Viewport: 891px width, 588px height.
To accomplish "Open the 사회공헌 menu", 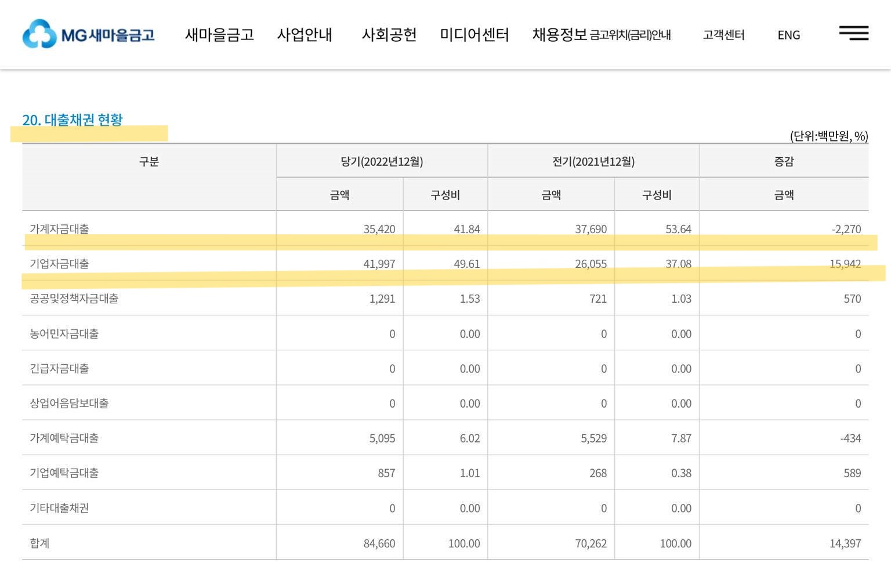I will click(x=389, y=35).
